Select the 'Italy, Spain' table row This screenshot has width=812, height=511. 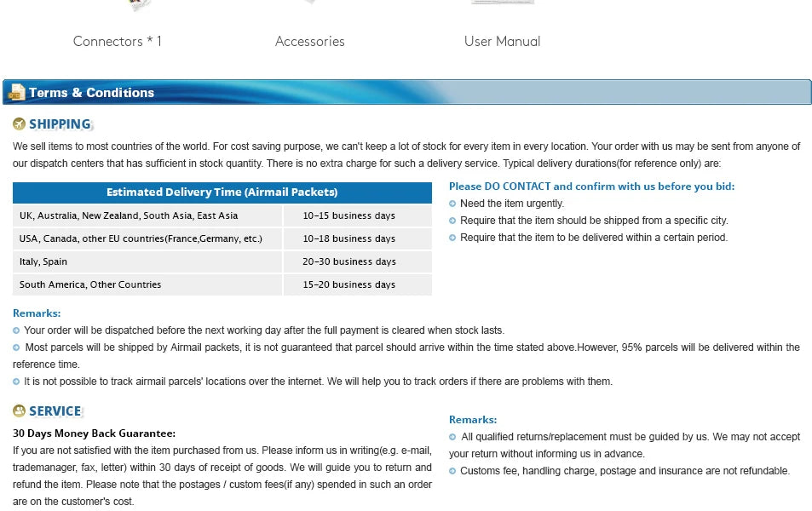pos(222,261)
